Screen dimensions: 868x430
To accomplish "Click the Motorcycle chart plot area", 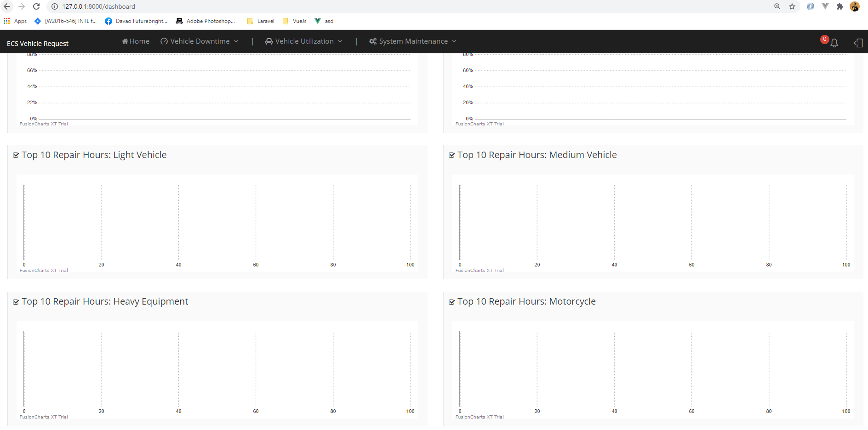I will tap(653, 369).
